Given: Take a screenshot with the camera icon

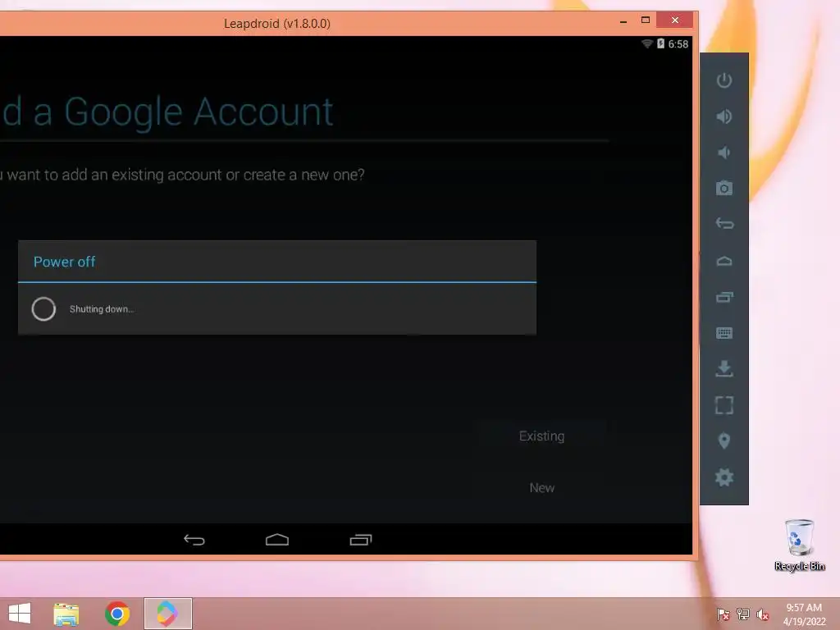Looking at the screenshot, I should click(724, 188).
